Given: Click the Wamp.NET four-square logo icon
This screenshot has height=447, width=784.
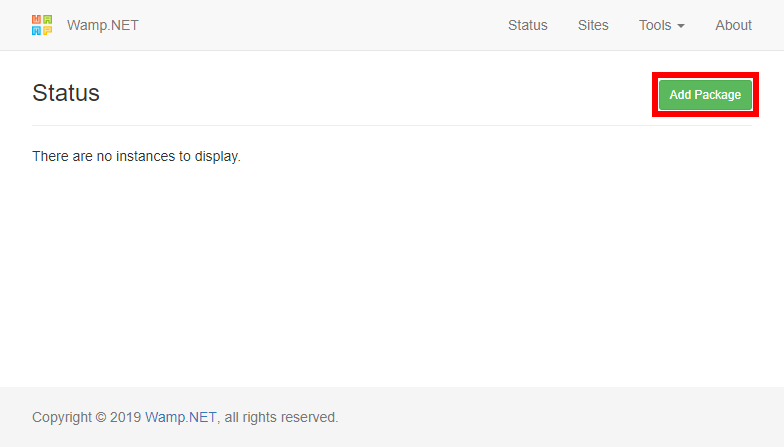Looking at the screenshot, I should tap(42, 25).
